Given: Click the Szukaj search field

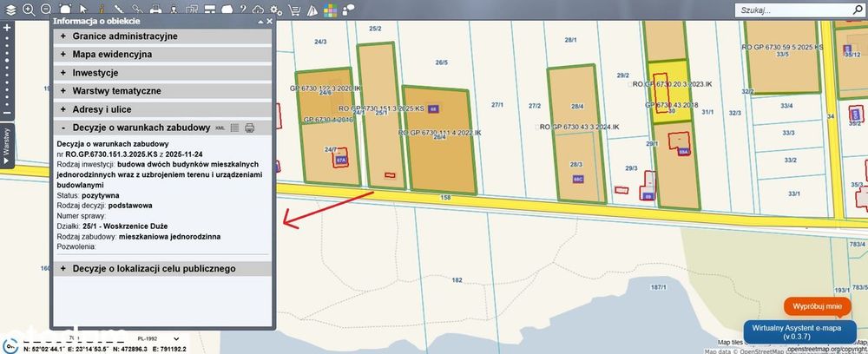Looking at the screenshot, I should [794, 10].
